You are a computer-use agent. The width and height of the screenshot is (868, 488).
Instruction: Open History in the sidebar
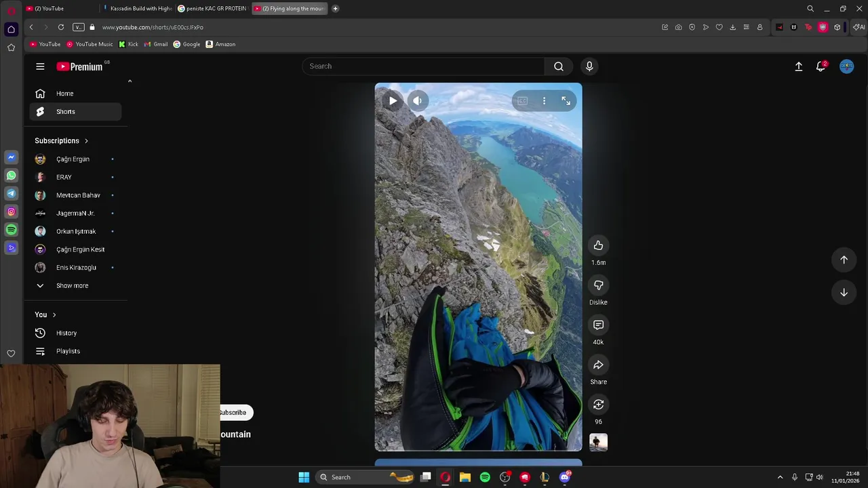pyautogui.click(x=75, y=333)
